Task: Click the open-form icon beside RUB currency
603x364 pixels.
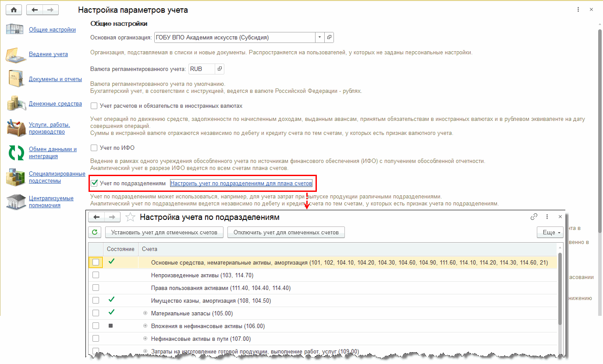Action: [x=220, y=69]
